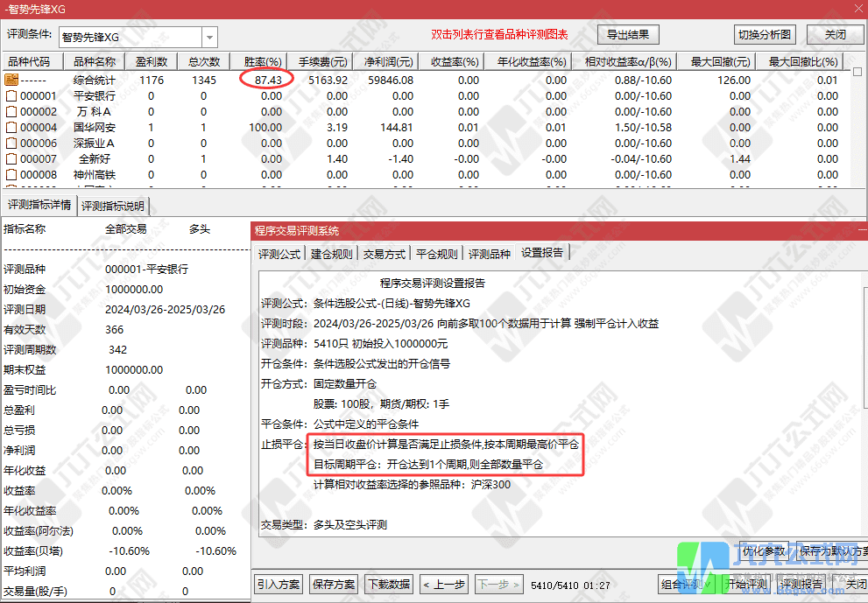Image resolution: width=868 pixels, height=603 pixels.
Task: Switch to the 评测公式 tab
Action: [x=280, y=251]
